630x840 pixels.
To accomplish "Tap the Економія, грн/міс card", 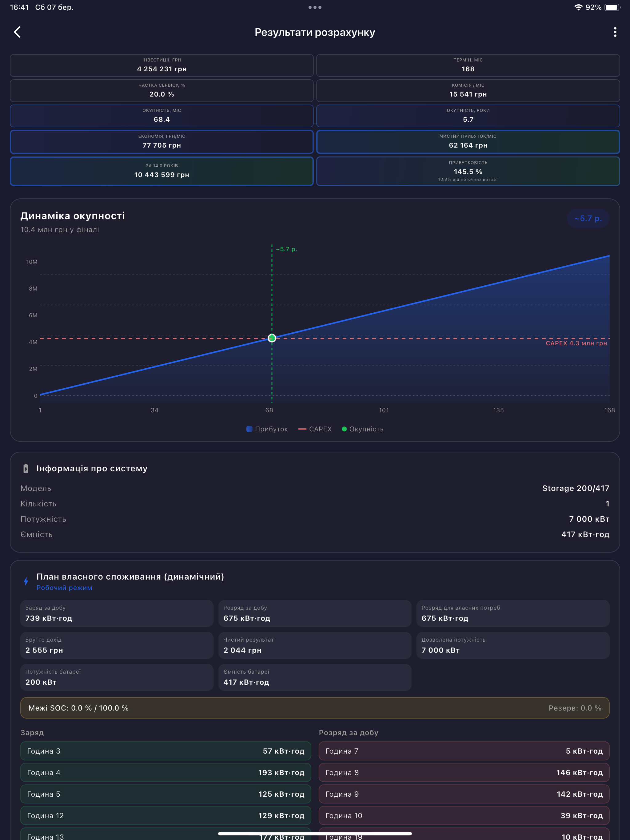I will click(161, 142).
